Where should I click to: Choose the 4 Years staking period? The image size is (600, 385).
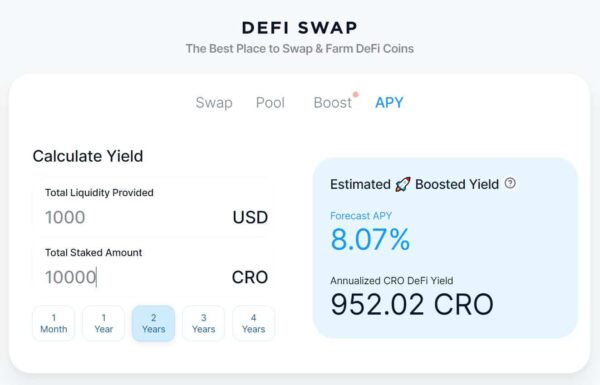coord(253,323)
